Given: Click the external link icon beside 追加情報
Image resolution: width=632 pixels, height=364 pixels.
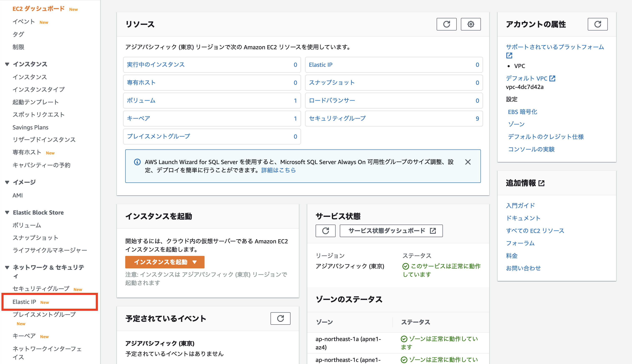Looking at the screenshot, I should (x=541, y=183).
